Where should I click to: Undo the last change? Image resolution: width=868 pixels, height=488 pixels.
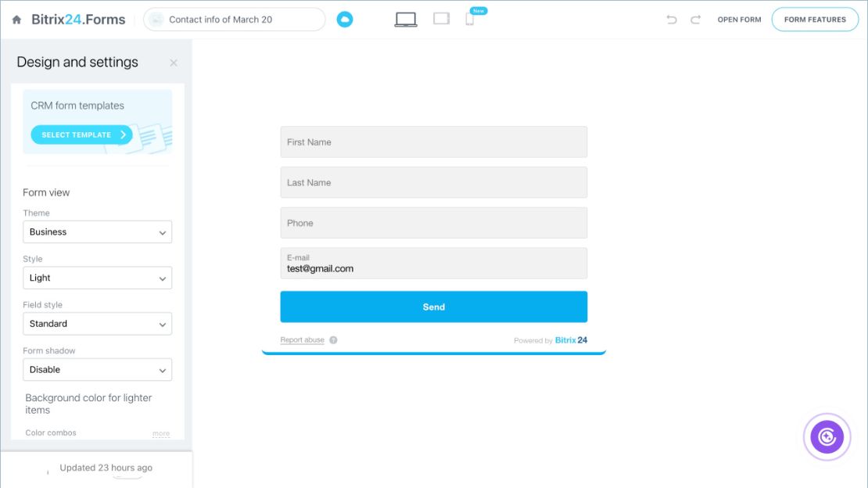672,20
